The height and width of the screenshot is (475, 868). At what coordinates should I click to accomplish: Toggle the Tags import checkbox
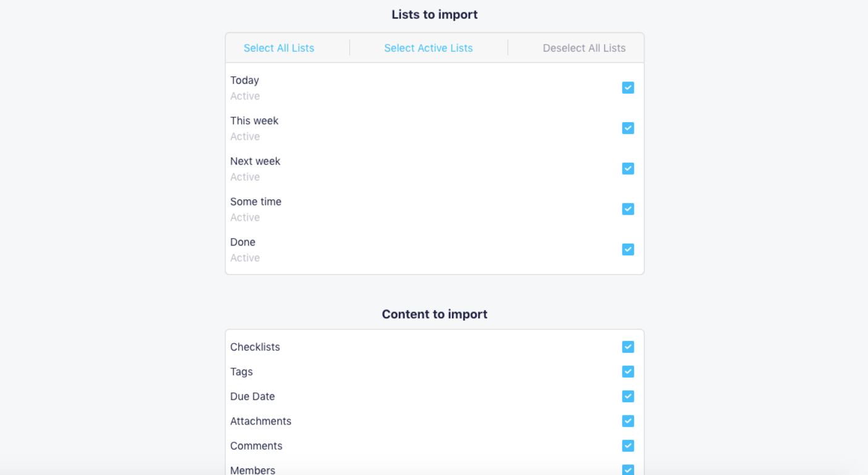point(628,371)
